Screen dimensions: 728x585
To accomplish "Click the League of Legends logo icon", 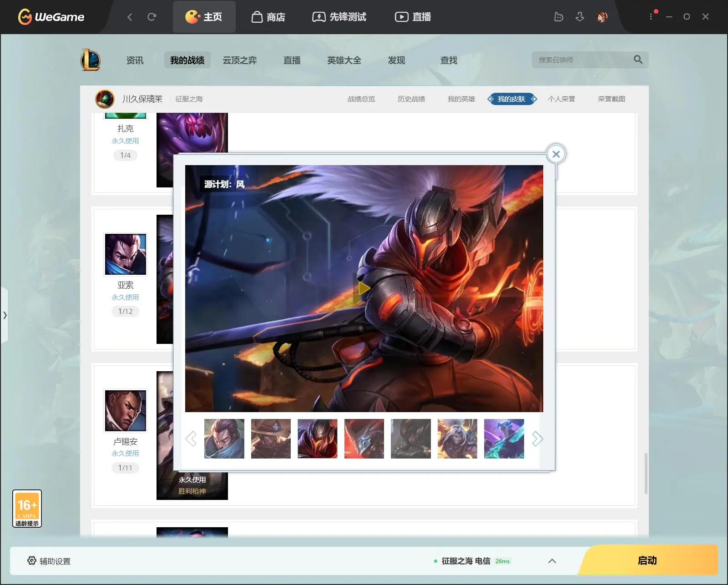I will (91, 60).
